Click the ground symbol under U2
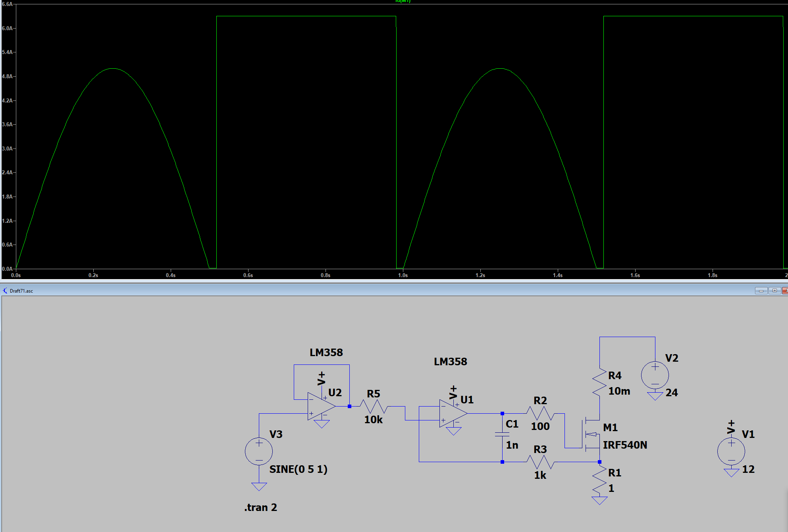788x532 pixels. (x=322, y=424)
